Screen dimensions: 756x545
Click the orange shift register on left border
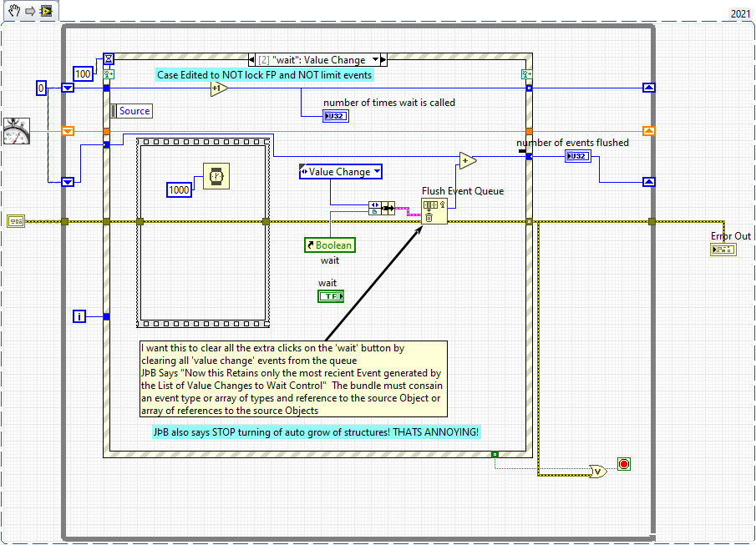tap(68, 131)
